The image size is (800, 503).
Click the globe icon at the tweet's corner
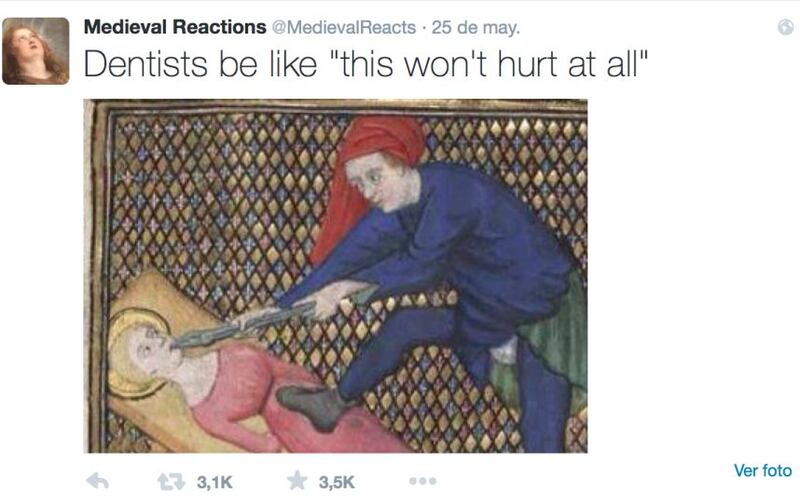pyautogui.click(x=786, y=27)
